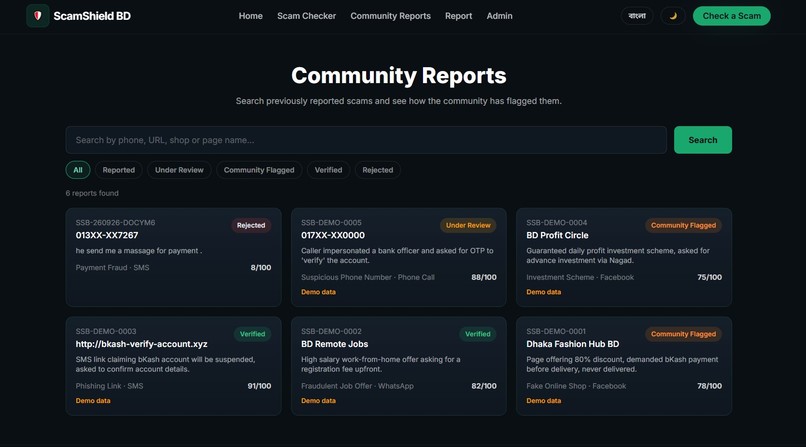
Task: Open the Home navigation link
Action: pos(250,16)
